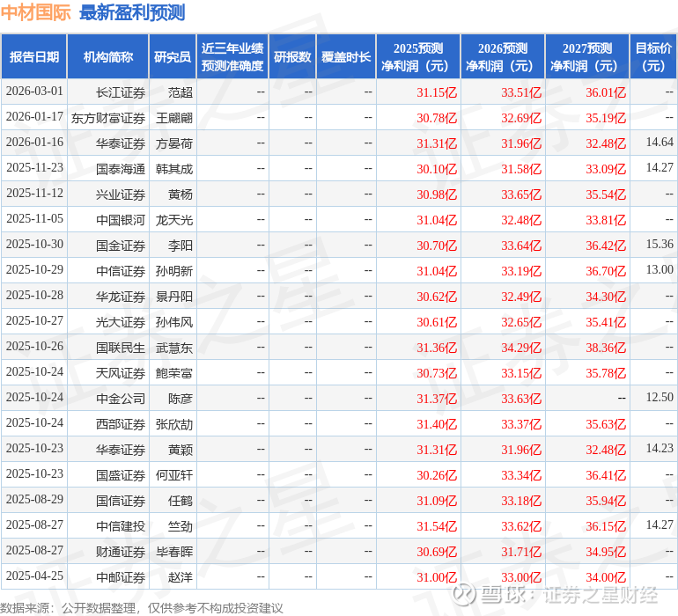678x616 pixels.
Task: Select the 2027预测净利润 column header
Action: (x=587, y=57)
